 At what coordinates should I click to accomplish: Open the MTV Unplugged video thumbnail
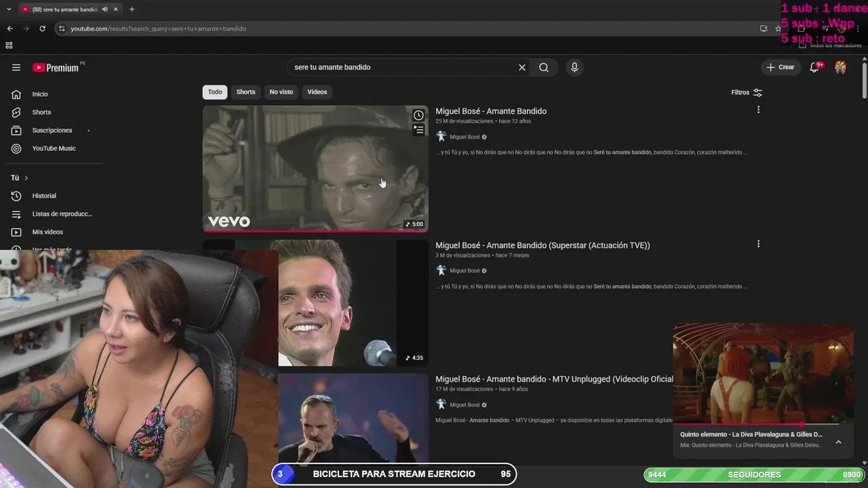[353, 418]
